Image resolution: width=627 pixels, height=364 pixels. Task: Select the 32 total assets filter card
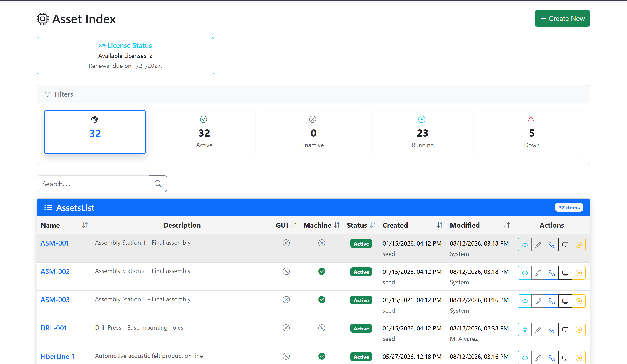point(95,132)
